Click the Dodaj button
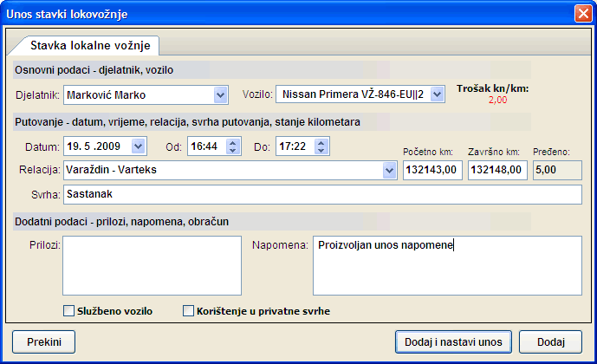597x364 pixels. point(551,341)
